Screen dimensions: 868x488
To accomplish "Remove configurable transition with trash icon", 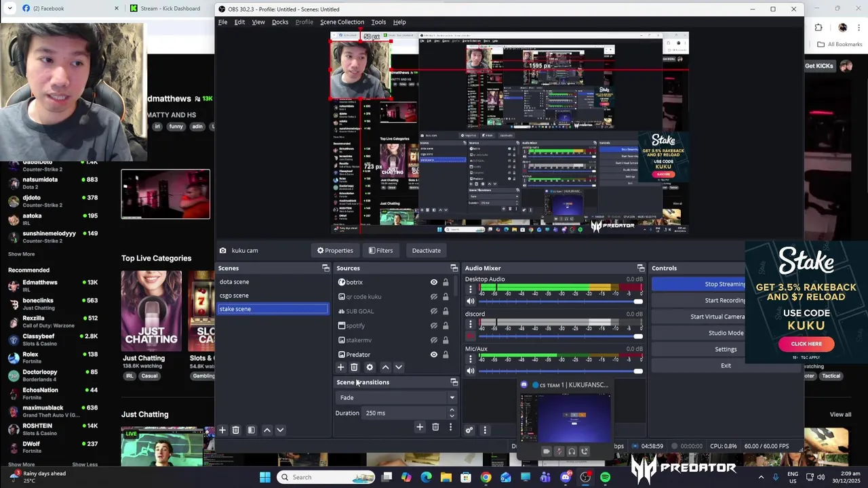I will (x=435, y=427).
